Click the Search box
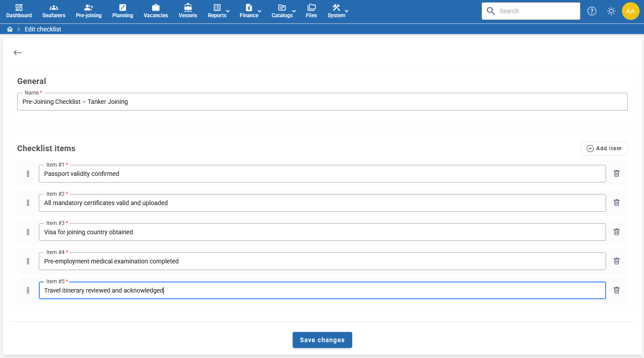The width and height of the screenshot is (644, 358). [x=531, y=11]
